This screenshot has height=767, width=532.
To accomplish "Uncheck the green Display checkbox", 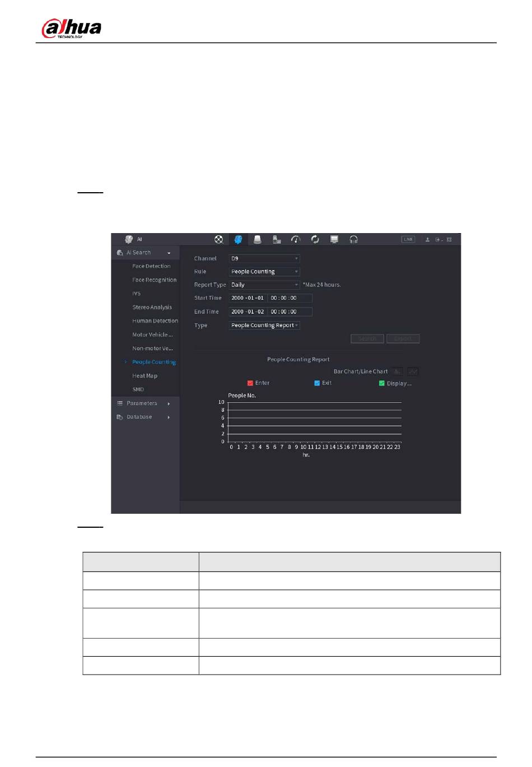I will coord(382,384).
